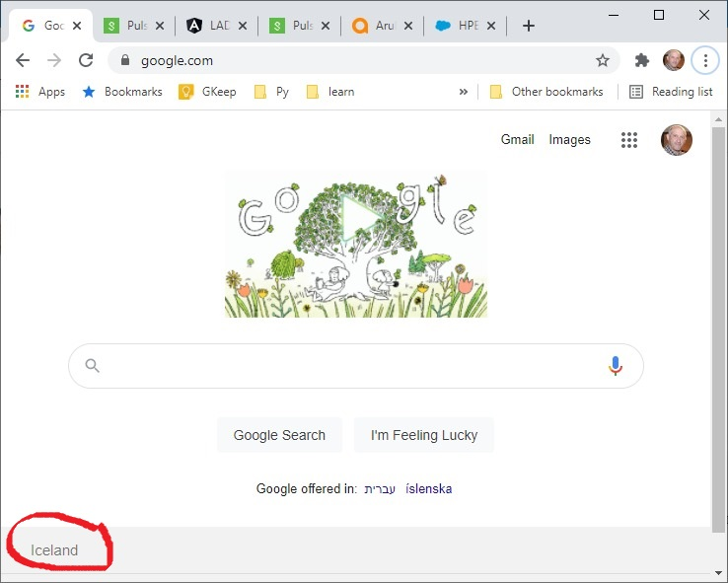
Task: Close the HPE tab
Action: tap(491, 26)
